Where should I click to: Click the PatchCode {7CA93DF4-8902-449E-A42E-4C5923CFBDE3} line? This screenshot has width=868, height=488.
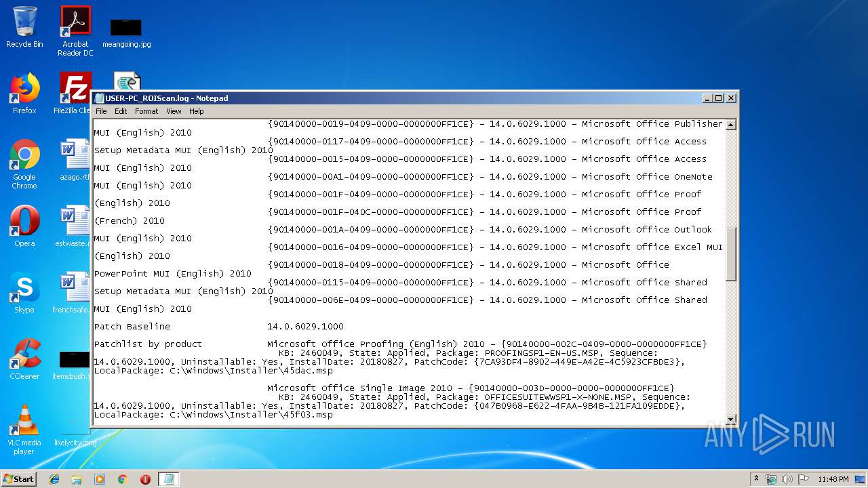tap(389, 362)
